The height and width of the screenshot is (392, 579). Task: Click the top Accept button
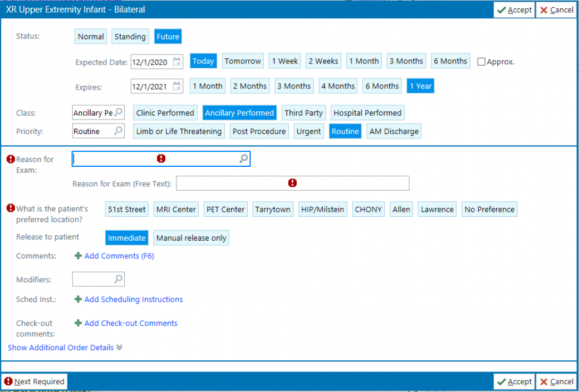tap(514, 10)
